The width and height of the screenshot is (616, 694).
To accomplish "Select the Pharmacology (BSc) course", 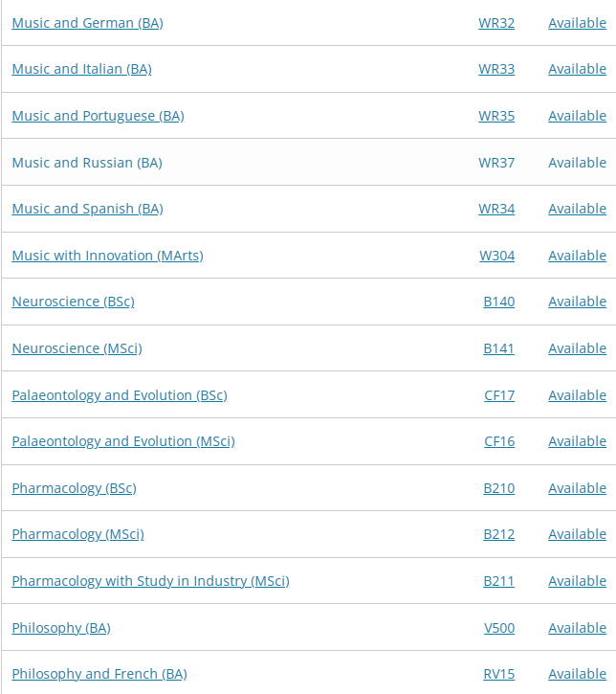I will point(75,488).
